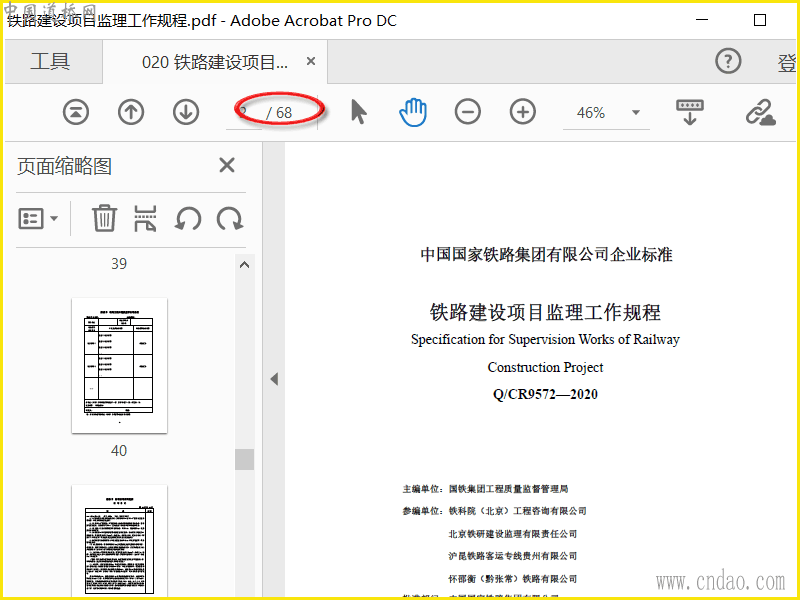Viewport: 800px width, 600px height.
Task: Switch to the 020 铁路建设项目 document tab
Action: pos(215,62)
